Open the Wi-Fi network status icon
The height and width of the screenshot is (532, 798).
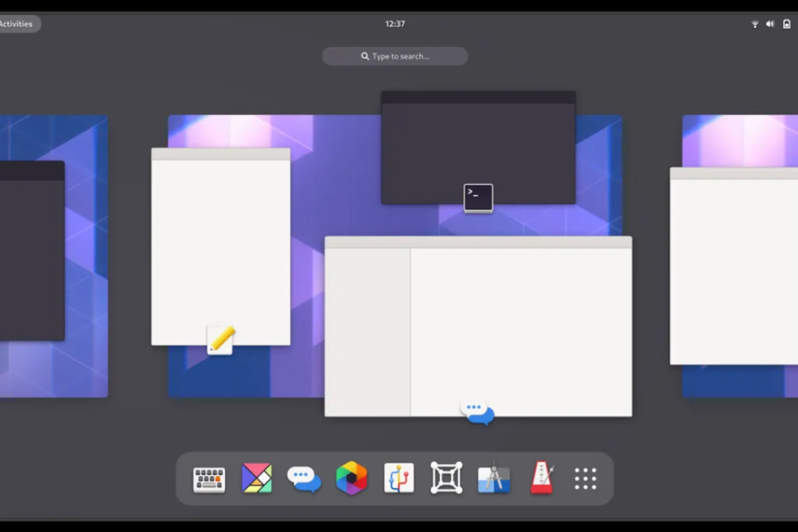pos(754,24)
